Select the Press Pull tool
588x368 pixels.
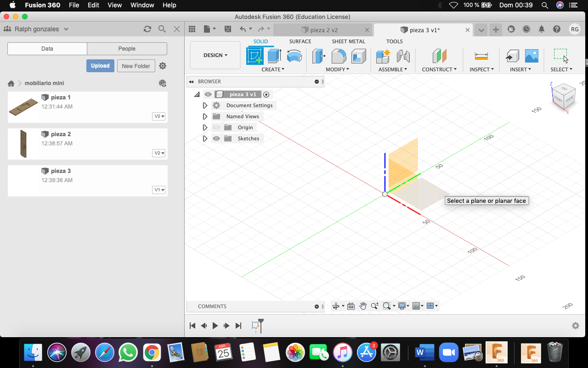click(x=319, y=56)
